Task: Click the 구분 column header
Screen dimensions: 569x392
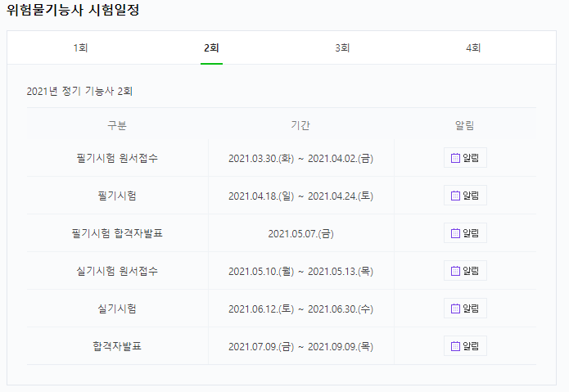Action: (x=117, y=125)
